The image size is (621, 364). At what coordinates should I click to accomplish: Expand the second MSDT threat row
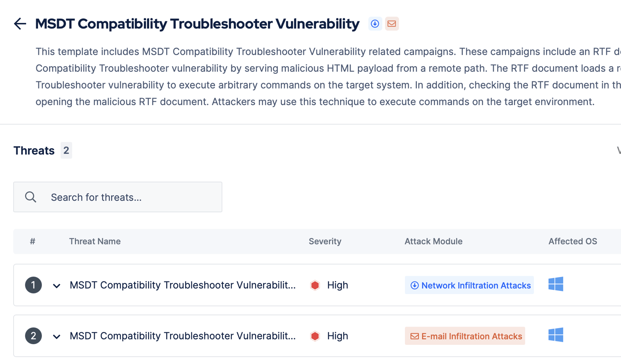click(x=56, y=336)
